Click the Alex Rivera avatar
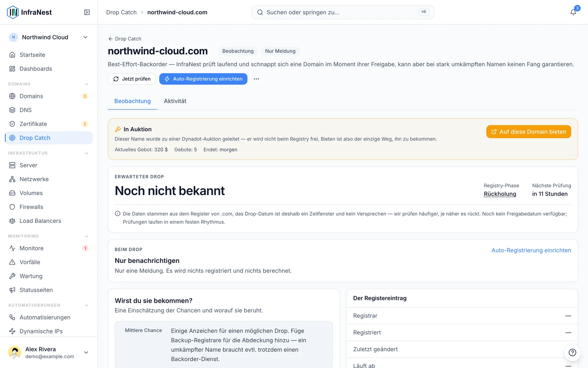Image resolution: width=588 pixels, height=368 pixels. [x=15, y=352]
